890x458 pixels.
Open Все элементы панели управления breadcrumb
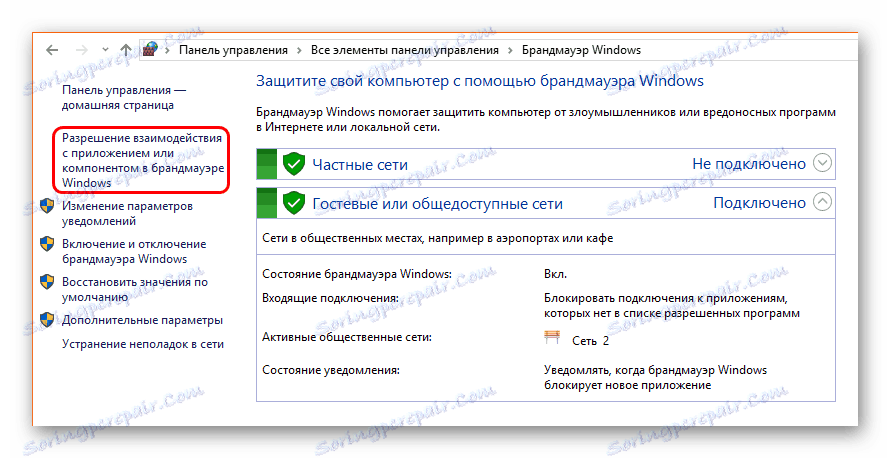click(405, 50)
